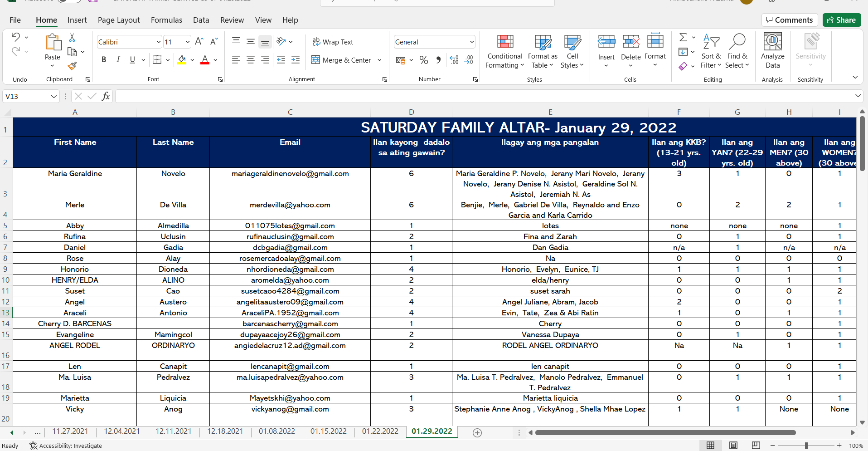Click the AutoSum sigma icon
868x451 pixels.
point(683,37)
